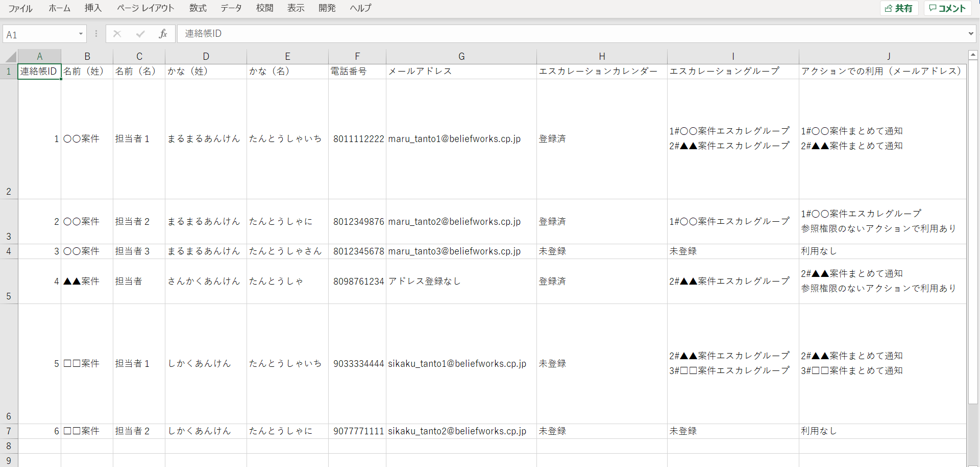Open the データ ribbon tab
980x467 pixels.
point(231,8)
